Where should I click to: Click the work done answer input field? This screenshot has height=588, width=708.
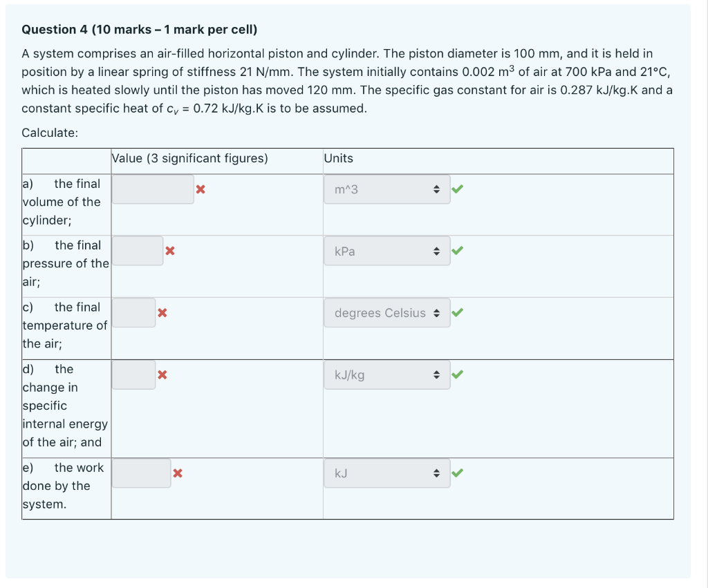pyautogui.click(x=141, y=473)
